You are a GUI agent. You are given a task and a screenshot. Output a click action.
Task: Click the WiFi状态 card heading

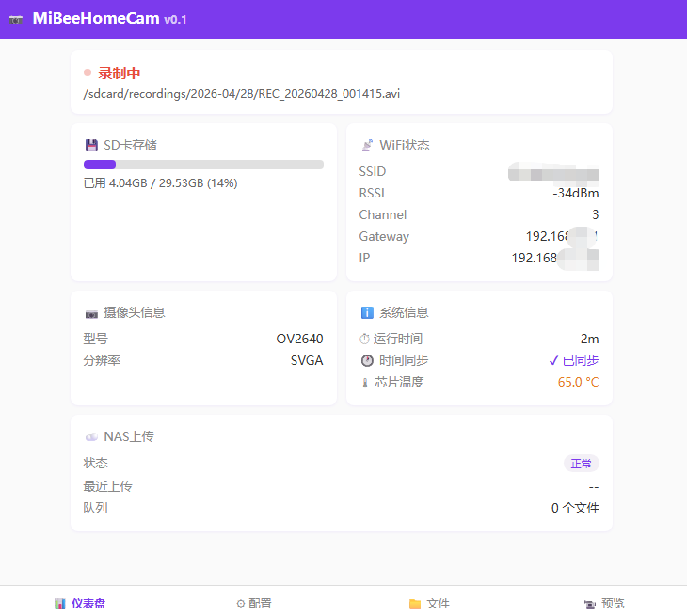pyautogui.click(x=405, y=145)
